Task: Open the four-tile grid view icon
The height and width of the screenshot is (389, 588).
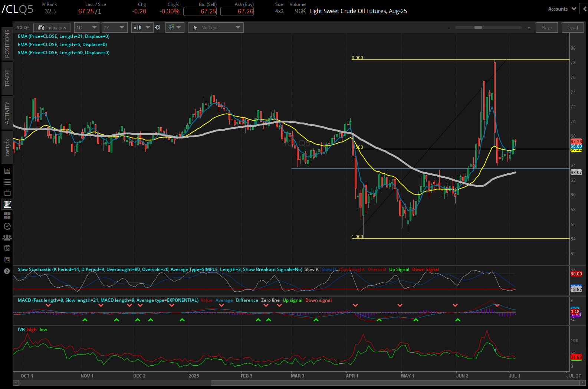Action: click(x=7, y=215)
